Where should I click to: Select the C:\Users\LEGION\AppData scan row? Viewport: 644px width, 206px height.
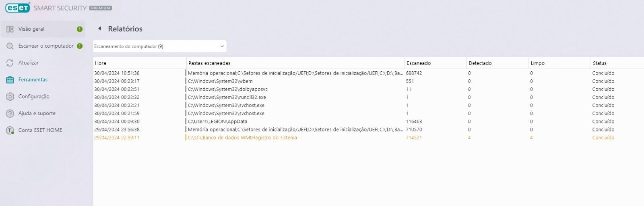[368, 122]
